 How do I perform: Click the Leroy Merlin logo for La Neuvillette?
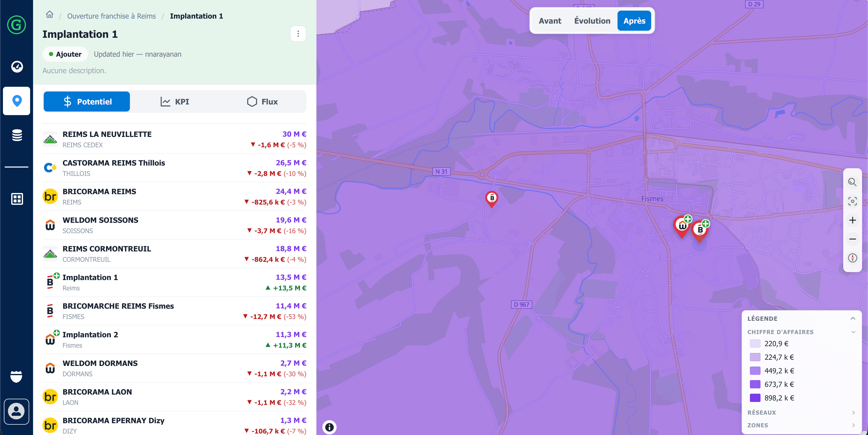[x=50, y=139]
